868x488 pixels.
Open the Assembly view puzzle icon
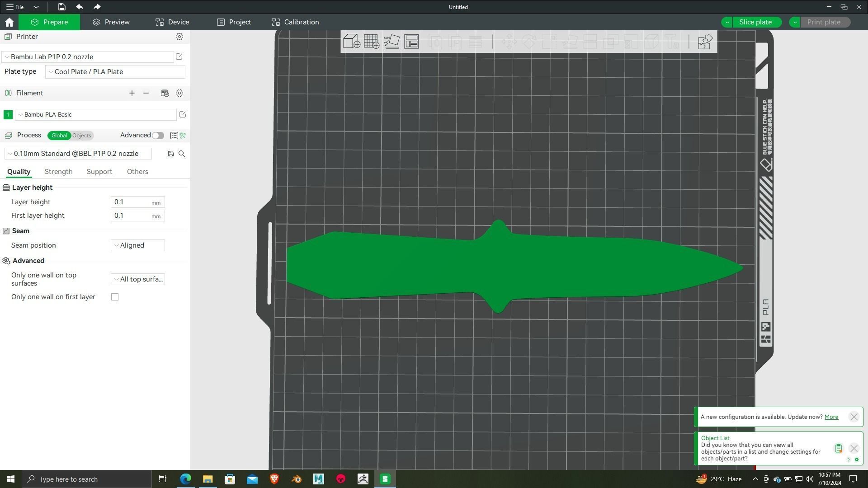[x=705, y=42]
